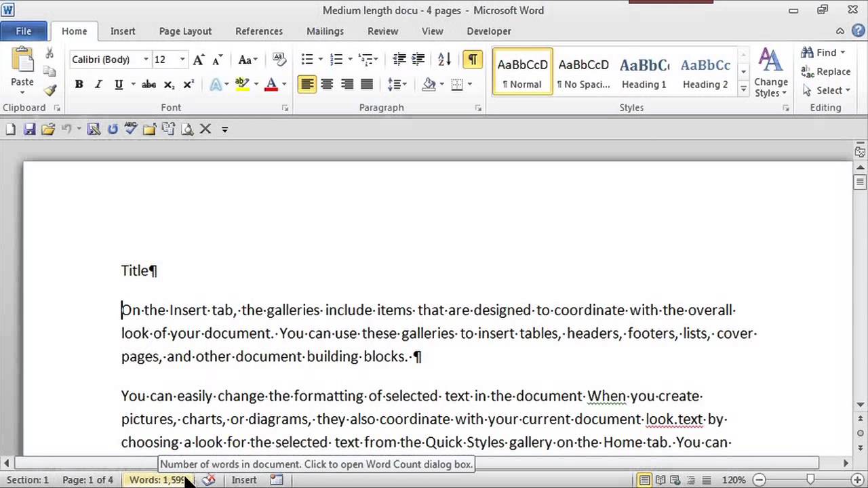
Task: Toggle Justify alignment
Action: click(x=367, y=85)
